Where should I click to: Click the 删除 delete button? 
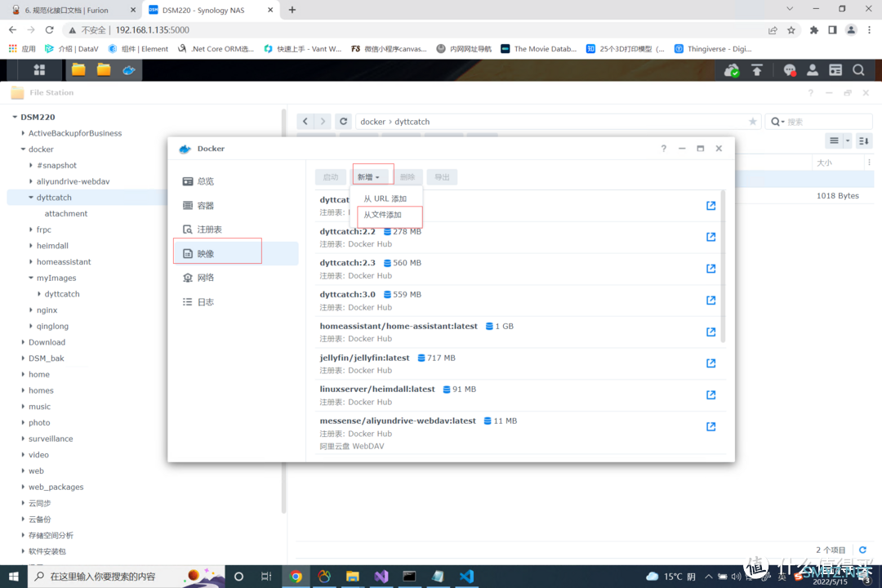point(408,177)
